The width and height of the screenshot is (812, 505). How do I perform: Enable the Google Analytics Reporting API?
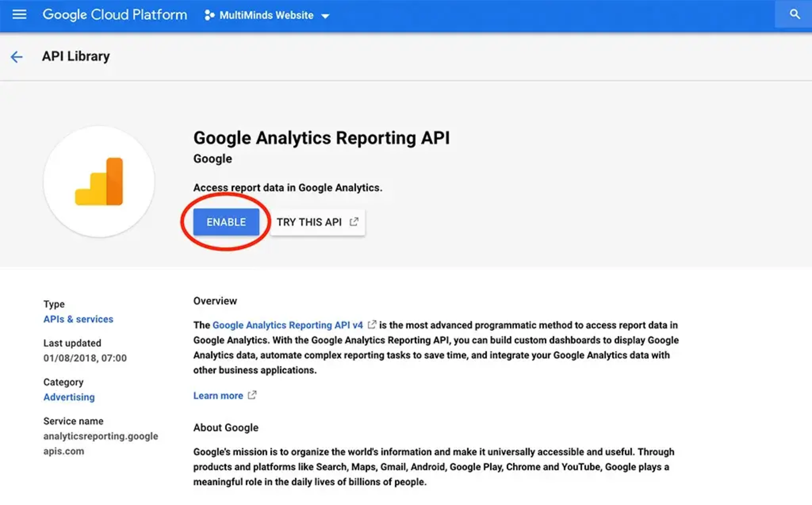tap(226, 221)
